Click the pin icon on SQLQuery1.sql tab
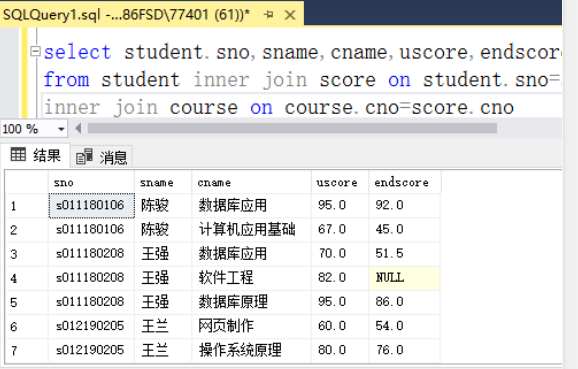The width and height of the screenshot is (578, 369). [269, 15]
